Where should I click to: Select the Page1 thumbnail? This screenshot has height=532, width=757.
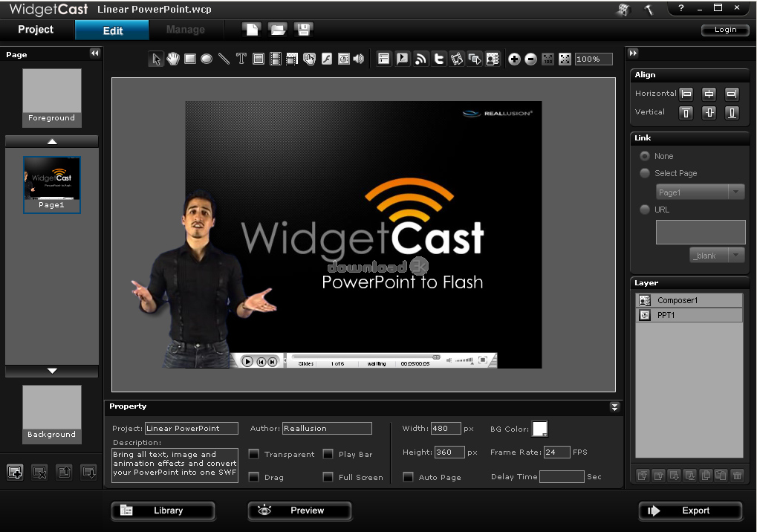[52, 184]
